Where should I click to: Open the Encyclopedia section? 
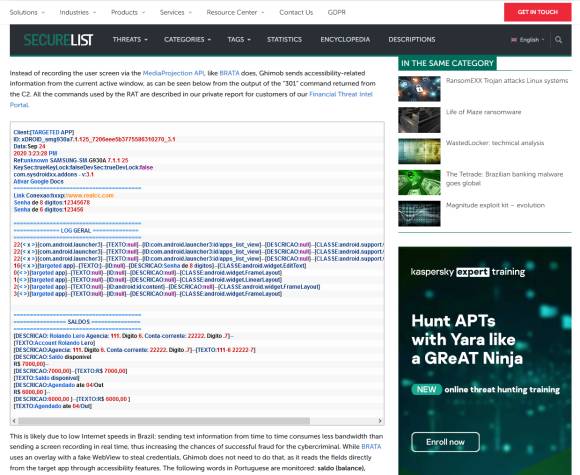point(345,40)
